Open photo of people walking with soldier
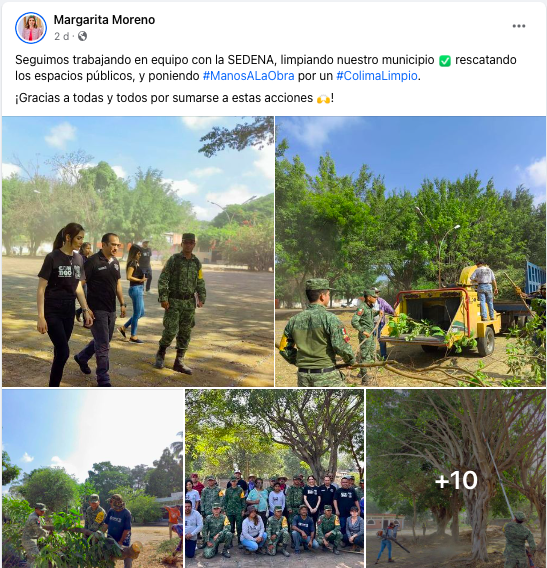Screen dimensions: 547x568 click(x=138, y=251)
